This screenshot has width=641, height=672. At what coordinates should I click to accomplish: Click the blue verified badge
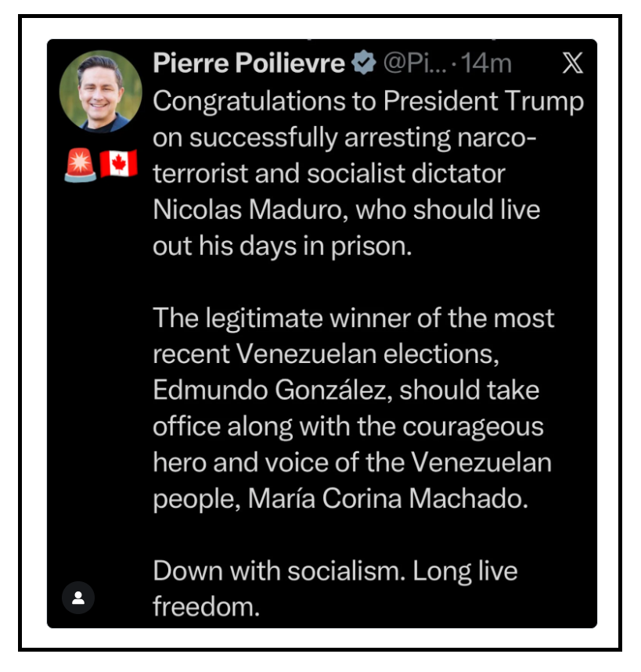(364, 63)
